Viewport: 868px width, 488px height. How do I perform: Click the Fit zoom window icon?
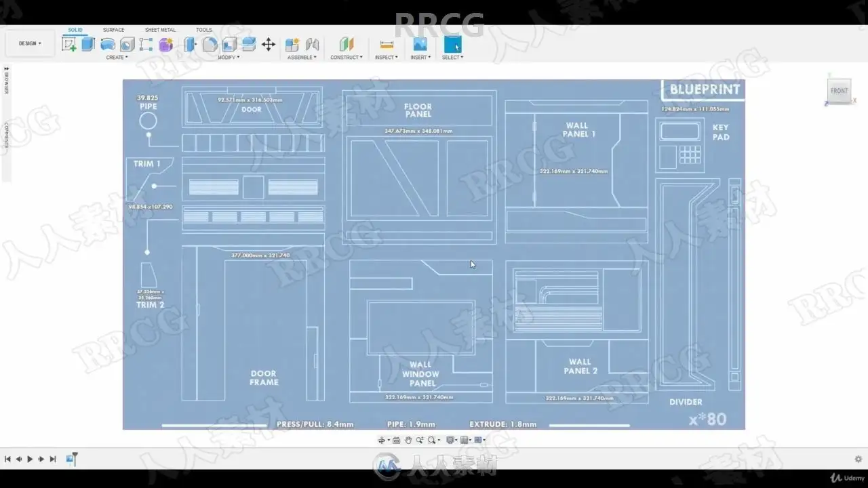[x=431, y=441]
